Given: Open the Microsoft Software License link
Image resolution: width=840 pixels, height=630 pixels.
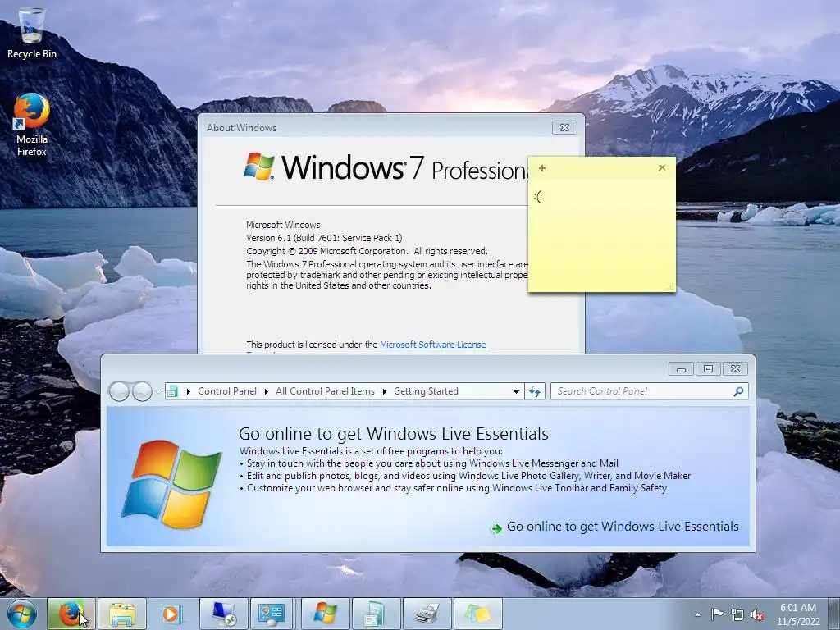Looking at the screenshot, I should (x=433, y=345).
